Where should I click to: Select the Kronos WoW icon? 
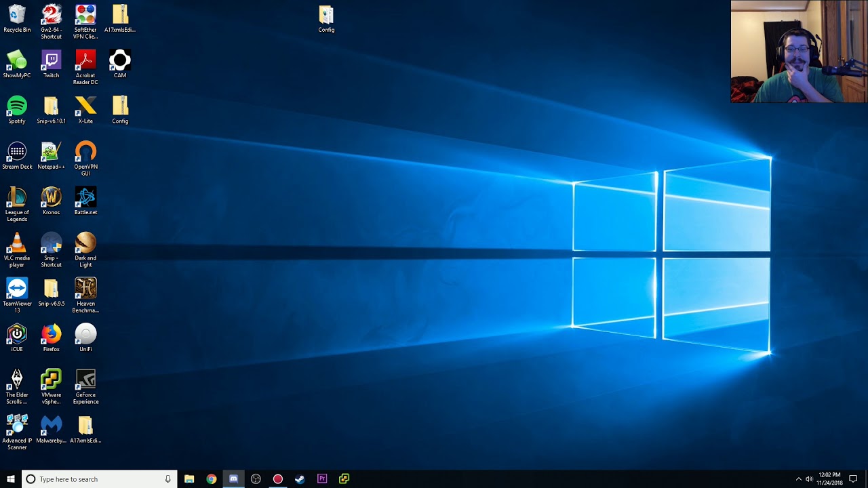tap(51, 201)
